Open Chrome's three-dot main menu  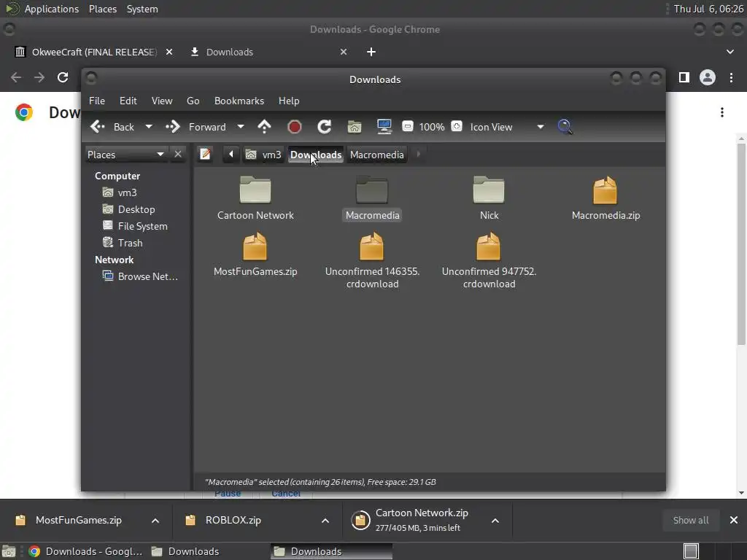click(x=731, y=77)
